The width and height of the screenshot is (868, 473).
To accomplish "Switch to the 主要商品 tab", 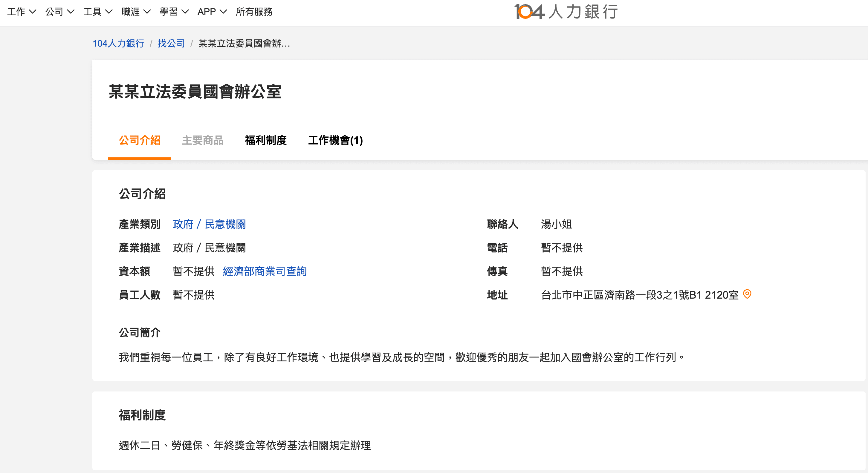I will point(203,140).
